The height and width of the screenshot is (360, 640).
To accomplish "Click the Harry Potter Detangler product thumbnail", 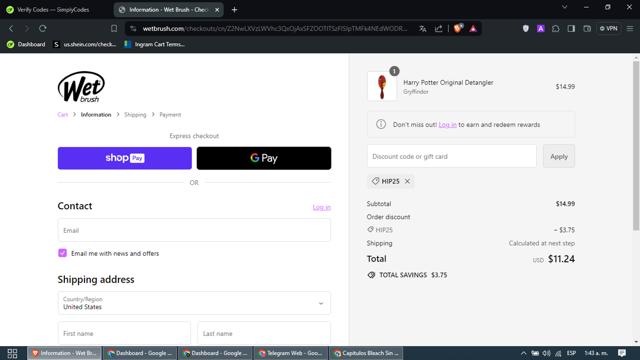I will (382, 86).
